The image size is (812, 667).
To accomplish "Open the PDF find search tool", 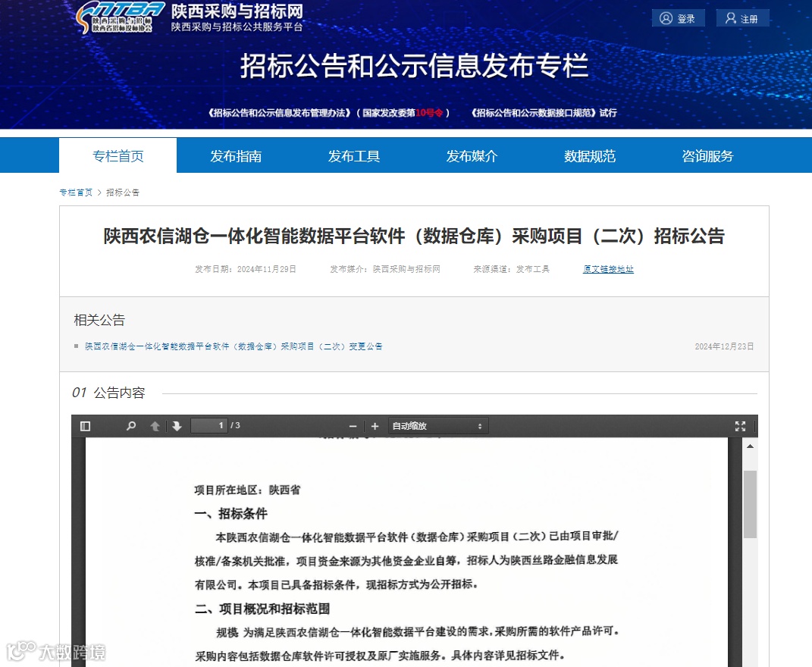I will [x=131, y=426].
